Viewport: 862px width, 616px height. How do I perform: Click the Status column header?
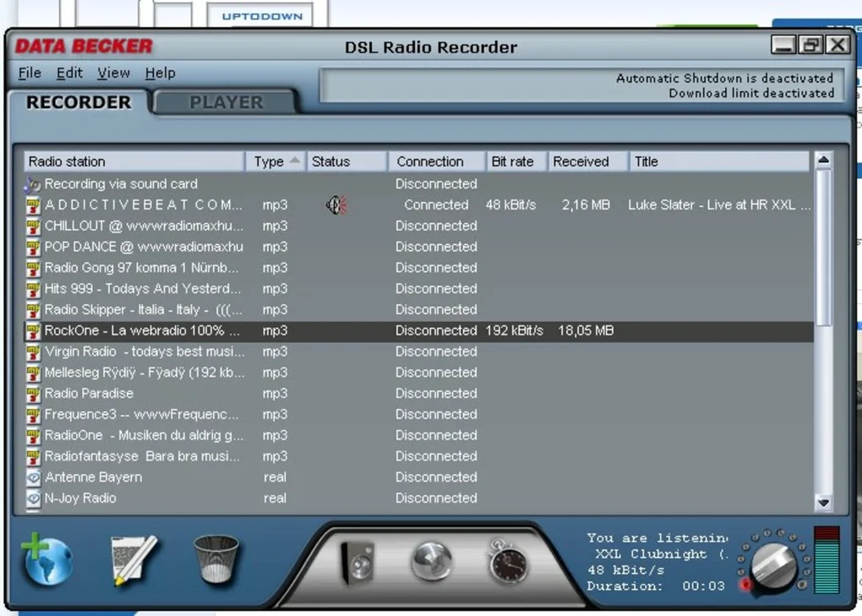tap(346, 161)
